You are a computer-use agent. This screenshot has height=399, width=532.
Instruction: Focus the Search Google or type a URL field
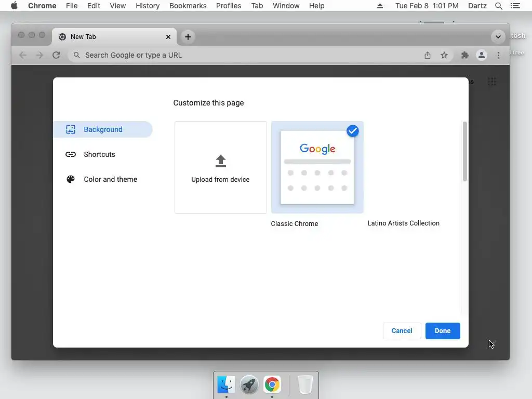click(x=244, y=55)
